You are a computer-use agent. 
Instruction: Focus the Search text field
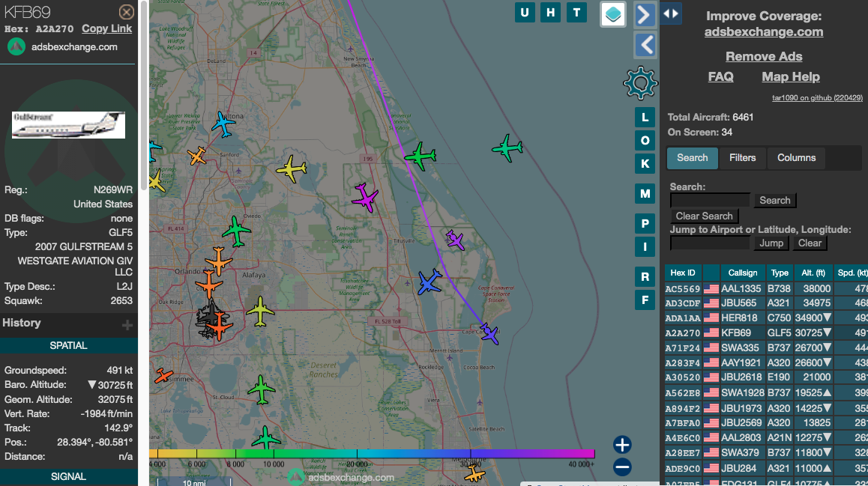pyautogui.click(x=710, y=200)
